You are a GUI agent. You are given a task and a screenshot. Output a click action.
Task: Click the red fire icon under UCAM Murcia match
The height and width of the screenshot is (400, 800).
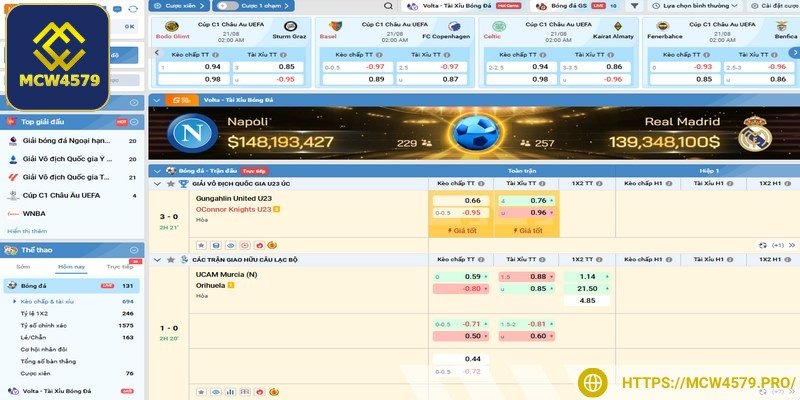tap(259, 392)
